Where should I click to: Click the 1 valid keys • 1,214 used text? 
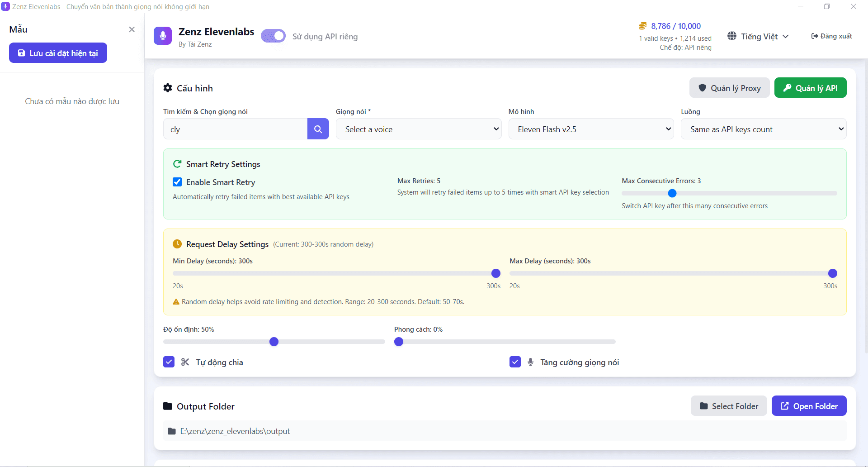[x=675, y=38]
